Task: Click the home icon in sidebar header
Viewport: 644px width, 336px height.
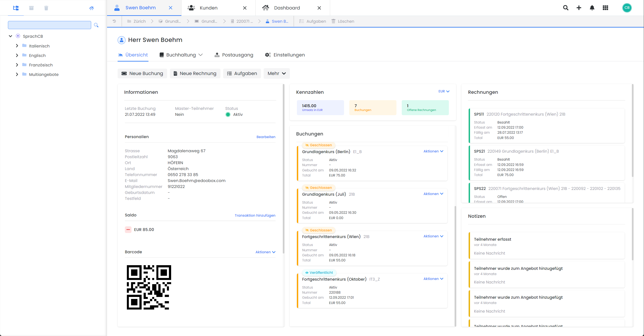Action: [91, 8]
